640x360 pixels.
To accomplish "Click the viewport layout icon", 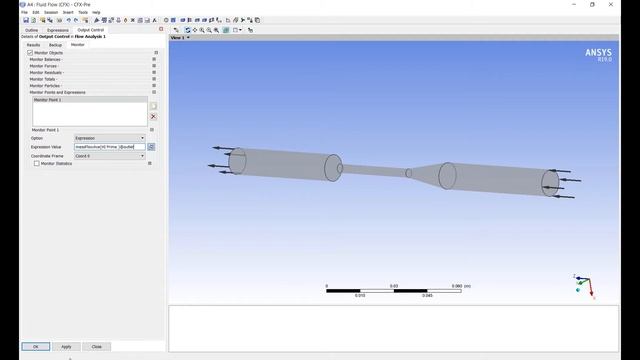I will tap(235, 30).
